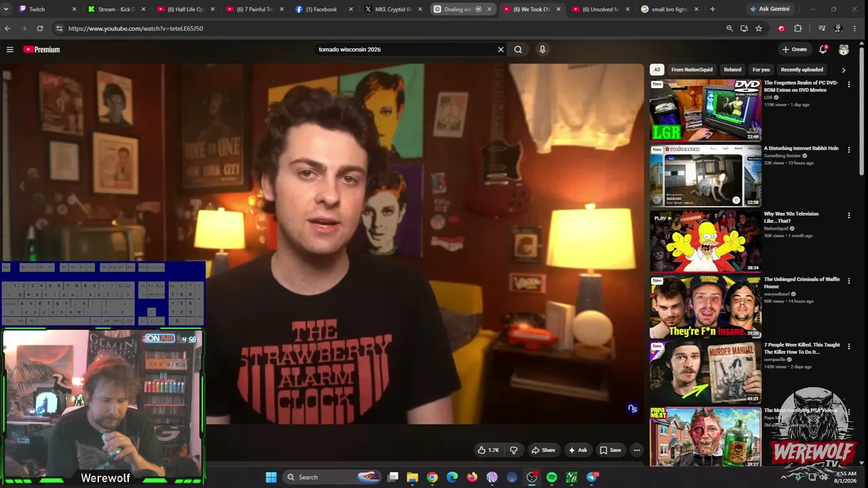Like the video with 1.7K likes
The height and width of the screenshot is (488, 868).
488,450
